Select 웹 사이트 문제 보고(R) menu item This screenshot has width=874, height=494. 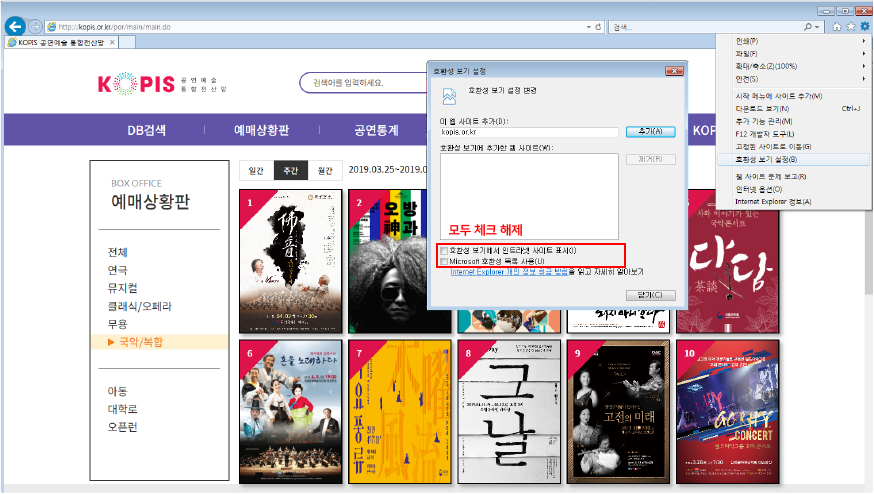point(794,177)
